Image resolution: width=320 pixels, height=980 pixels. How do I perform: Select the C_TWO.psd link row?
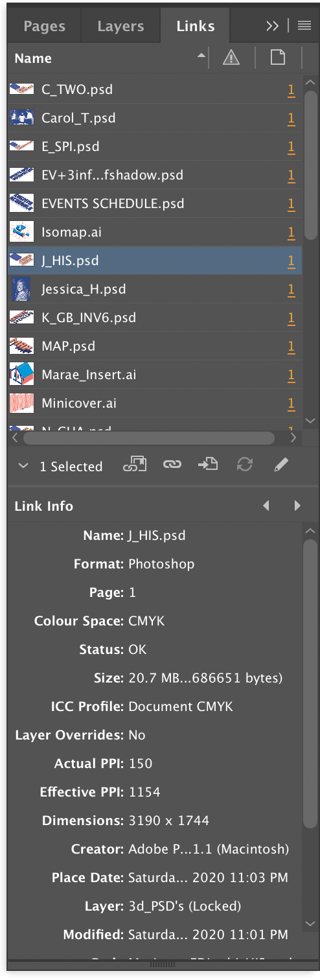click(x=155, y=90)
